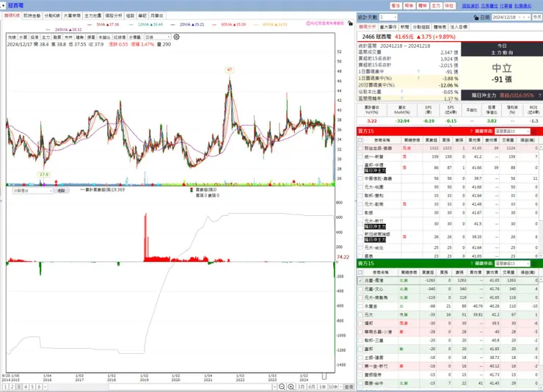The image size is (543, 392).
Task: Open the 關鍵券商 dropdown in 買方15 header
Action: [x=512, y=131]
